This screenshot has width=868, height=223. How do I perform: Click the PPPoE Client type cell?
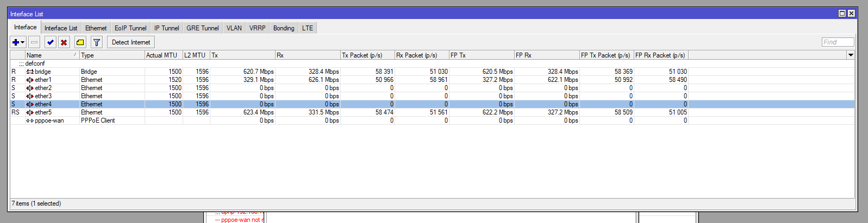coord(98,120)
